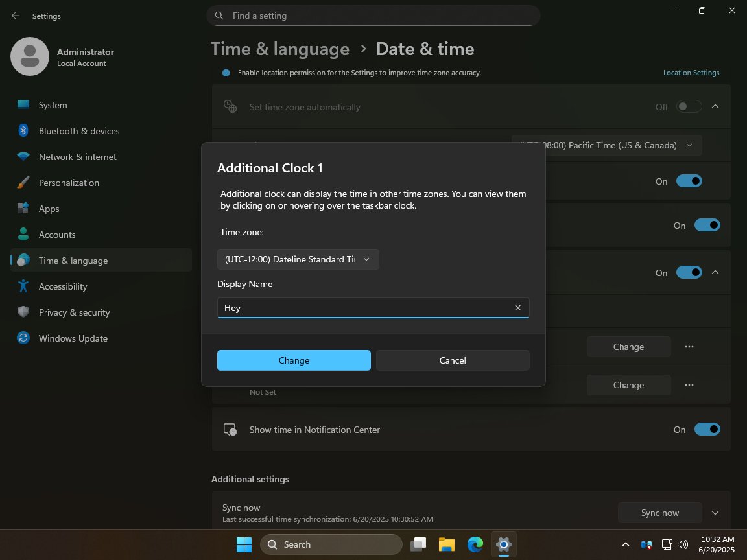Select Privacy & security in sidebar
This screenshot has width=747, height=560.
point(74,312)
